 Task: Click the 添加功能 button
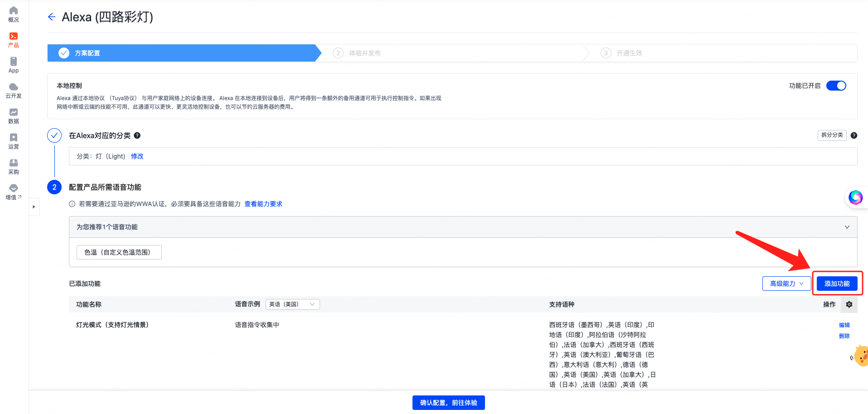[837, 284]
